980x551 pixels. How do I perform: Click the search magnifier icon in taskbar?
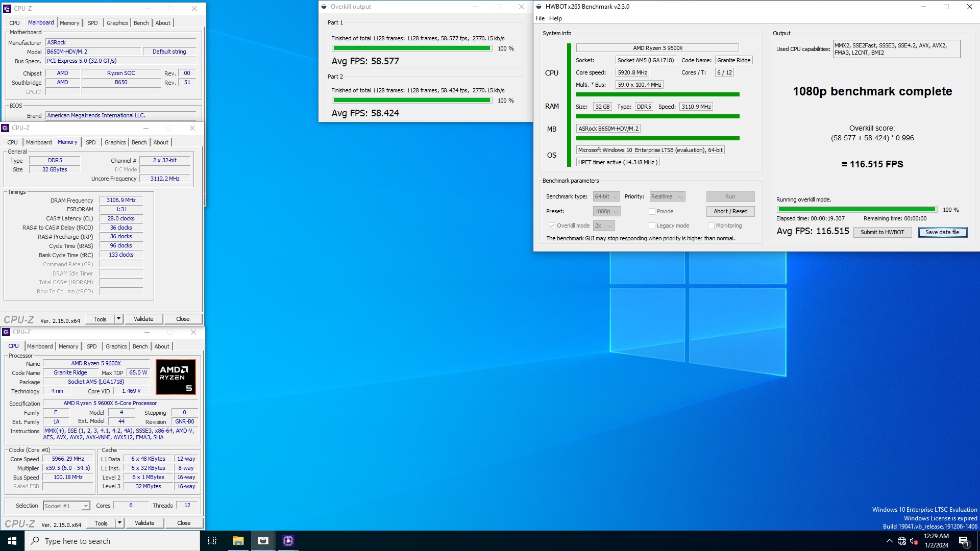(35, 541)
